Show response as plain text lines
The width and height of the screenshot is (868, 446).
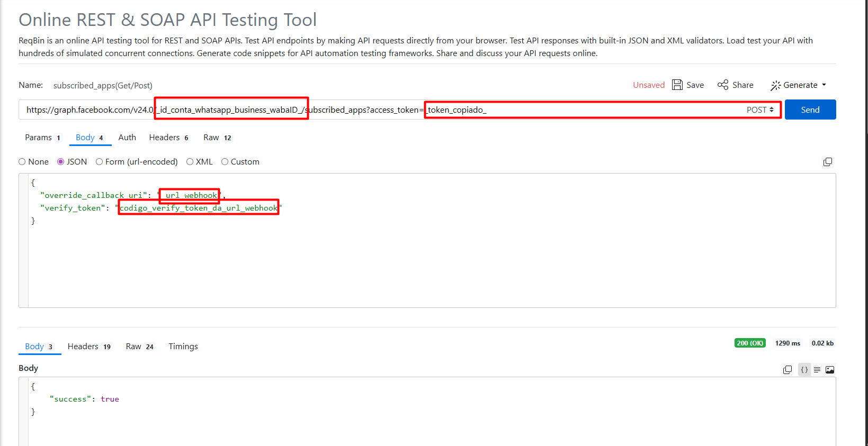pyautogui.click(x=817, y=370)
